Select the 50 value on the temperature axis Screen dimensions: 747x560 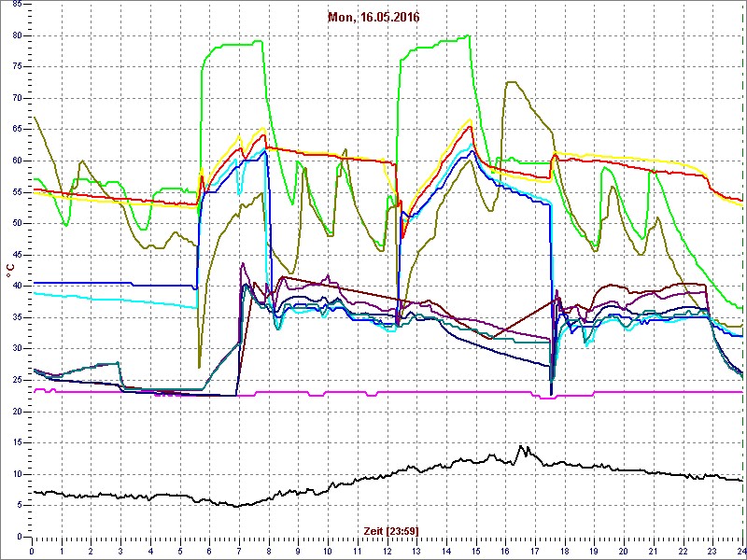click(x=17, y=224)
